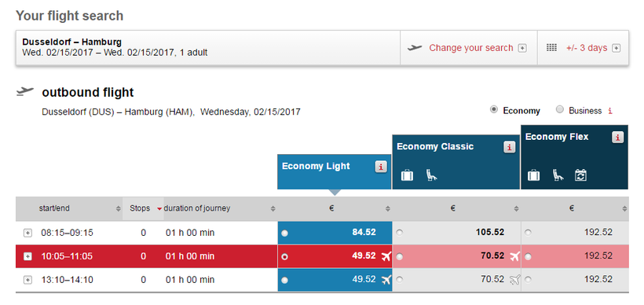Open Economy Classic info icon
644x305 pixels.
(509, 147)
